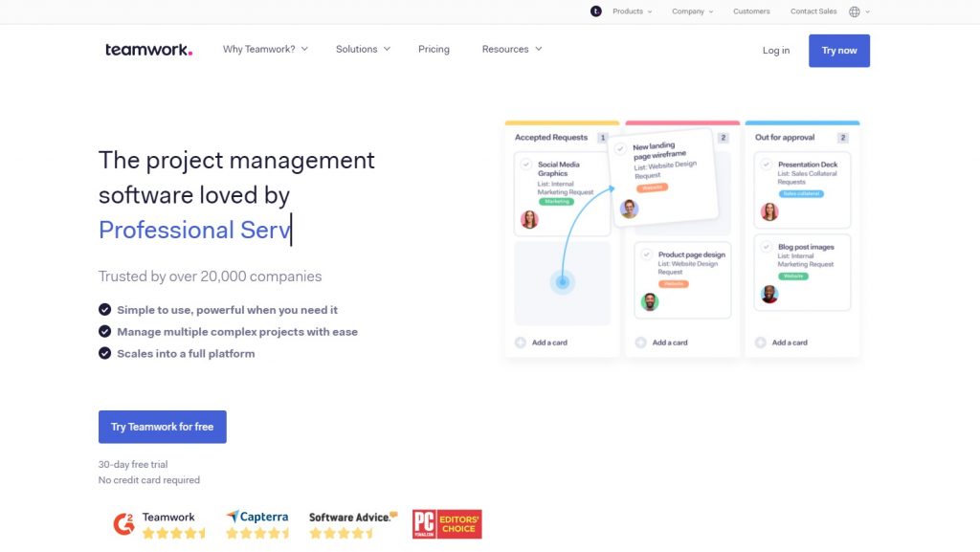Open the globe language selector
Screen dimensions: 980x552
click(855, 11)
